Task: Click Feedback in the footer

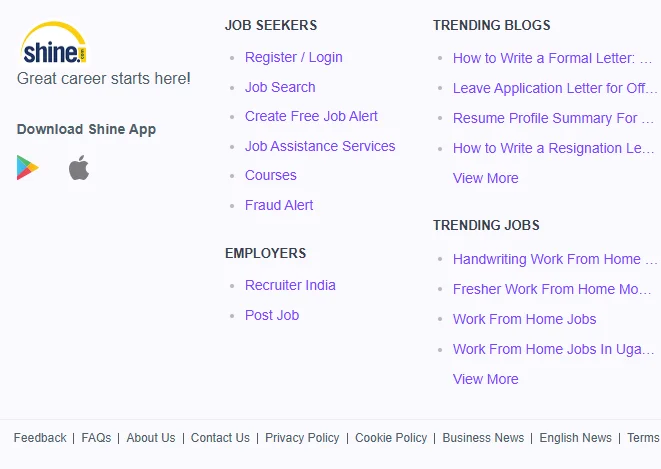Action: pos(40,438)
